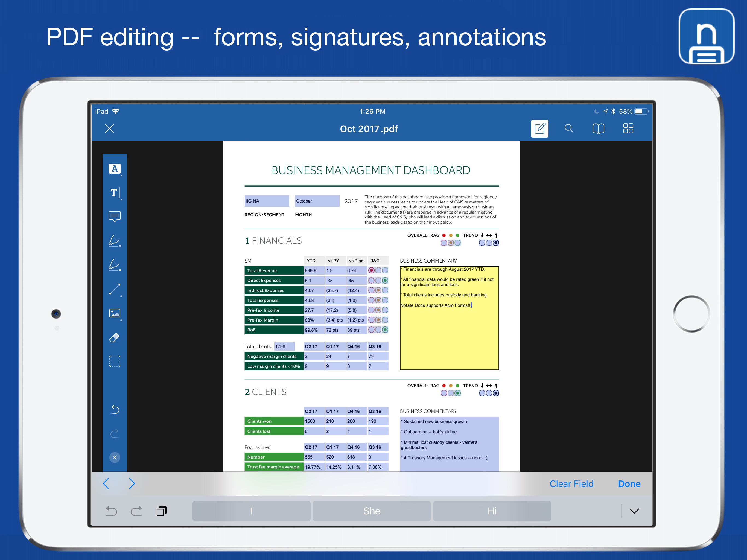This screenshot has height=560, width=747.
Task: Choose the dashed selection rectangle tool
Action: tap(115, 361)
